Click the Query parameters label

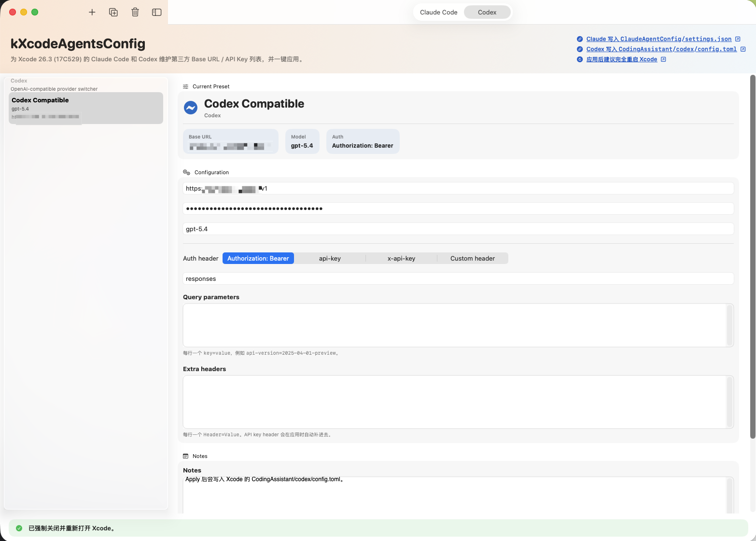(x=211, y=297)
